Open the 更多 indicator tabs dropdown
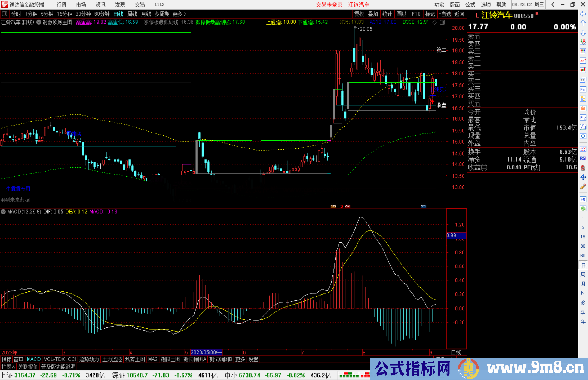 click(x=240, y=359)
